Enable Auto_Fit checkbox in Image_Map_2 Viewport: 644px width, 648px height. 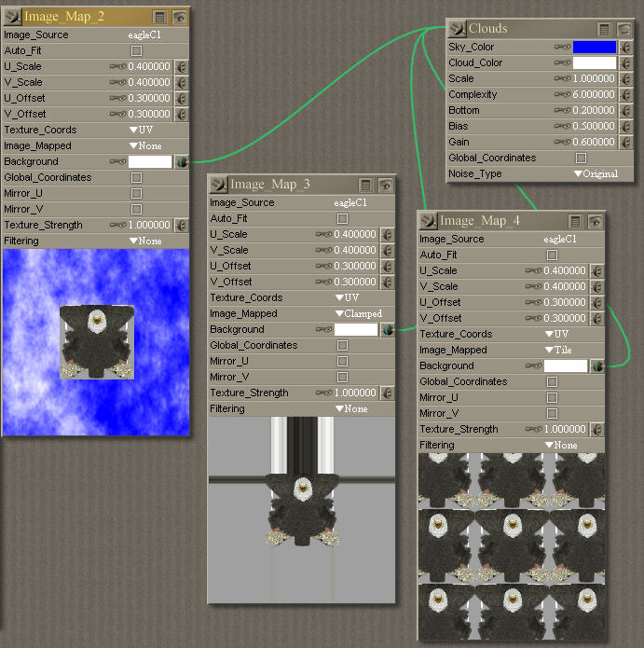(136, 51)
